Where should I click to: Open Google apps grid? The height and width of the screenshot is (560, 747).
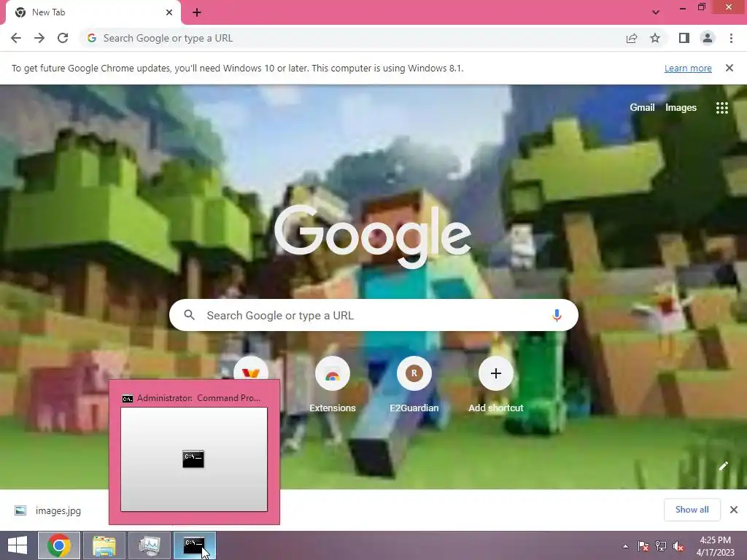[x=722, y=108]
